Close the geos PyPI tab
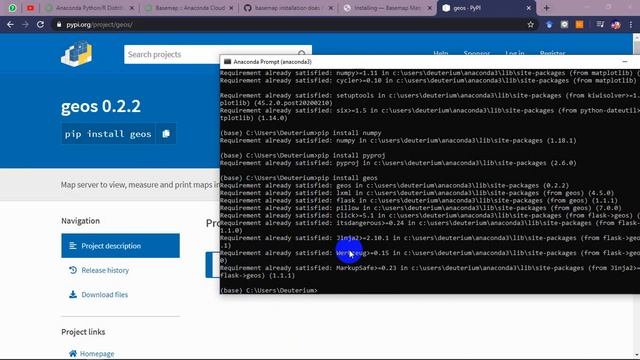This screenshot has height=360, width=640. coord(529,8)
